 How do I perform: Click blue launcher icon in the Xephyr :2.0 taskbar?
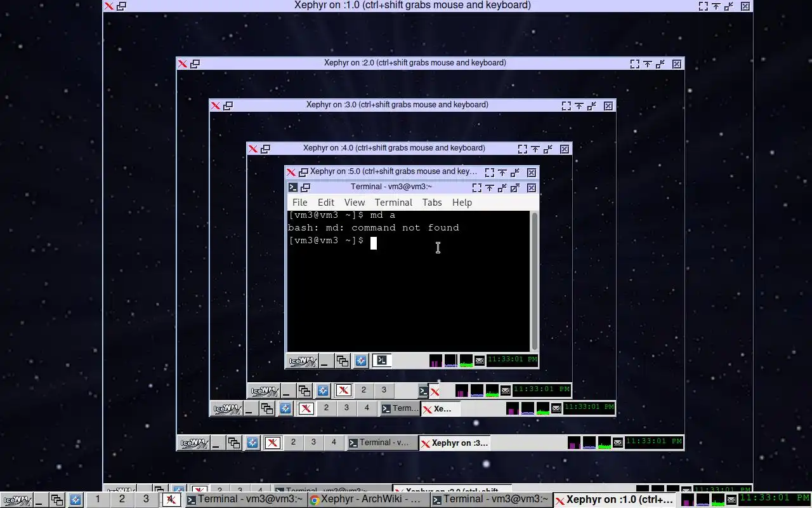[x=252, y=443]
